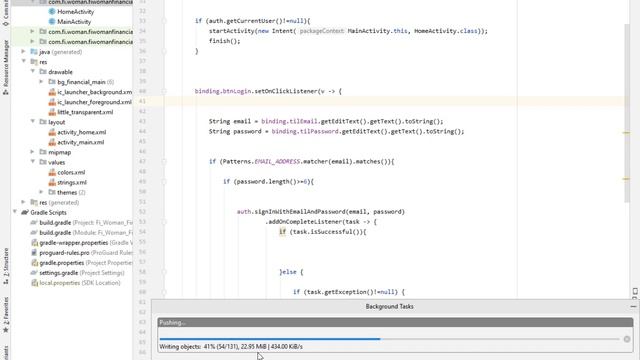The height and width of the screenshot is (360, 640).
Task: Click the Writing objects status text
Action: click(231, 347)
